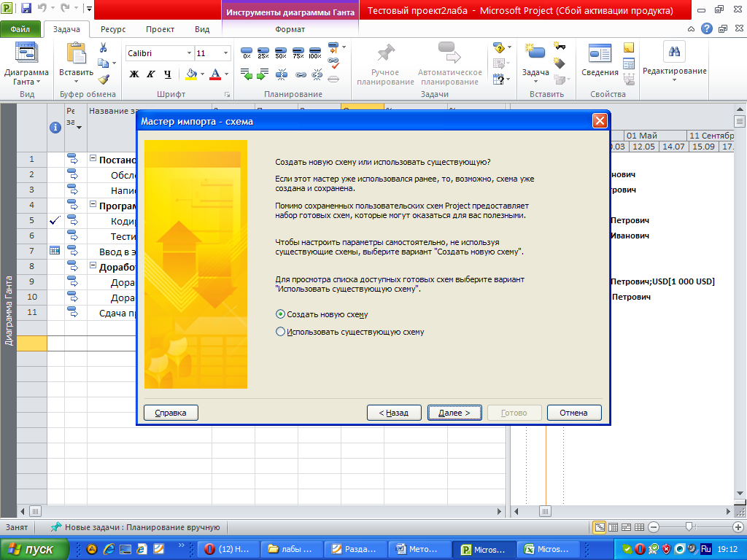Indent task with green right arrow
The height and width of the screenshot is (560, 747).
click(x=263, y=74)
